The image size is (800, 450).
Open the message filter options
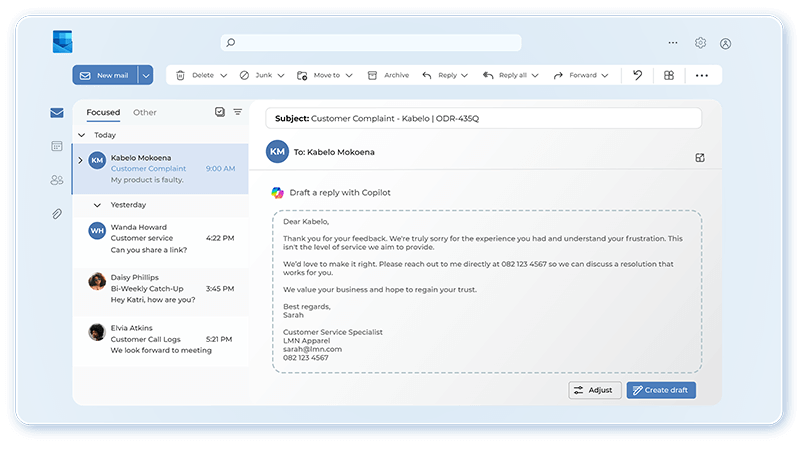(238, 112)
